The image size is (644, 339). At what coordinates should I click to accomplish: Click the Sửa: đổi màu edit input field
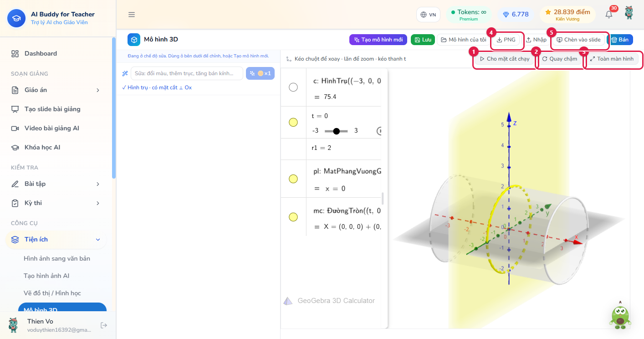[187, 73]
